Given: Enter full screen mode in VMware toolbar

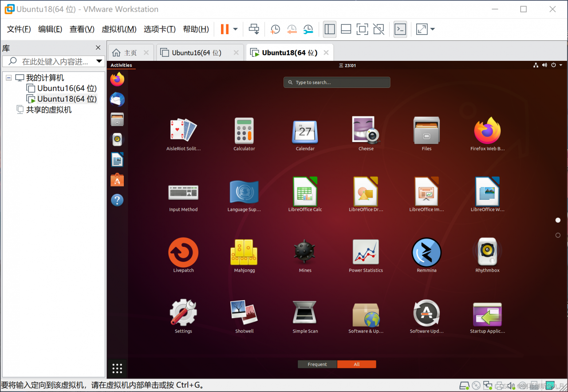Looking at the screenshot, I should point(362,29).
